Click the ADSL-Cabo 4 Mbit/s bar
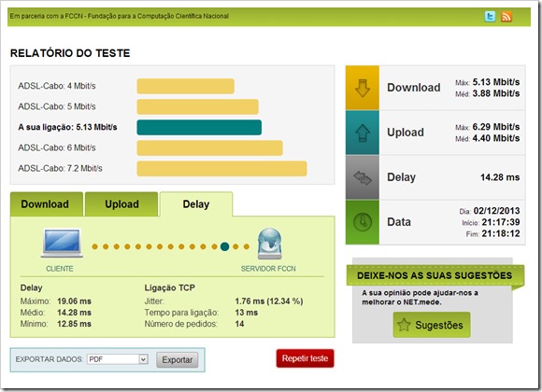542x392 pixels. 186,87
